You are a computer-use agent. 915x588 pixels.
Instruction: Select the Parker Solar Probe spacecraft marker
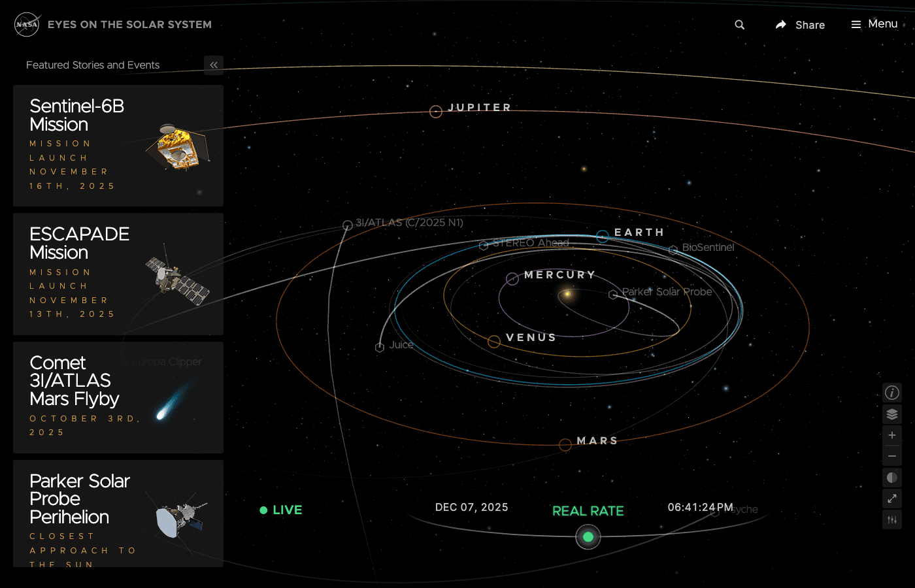[612, 294]
